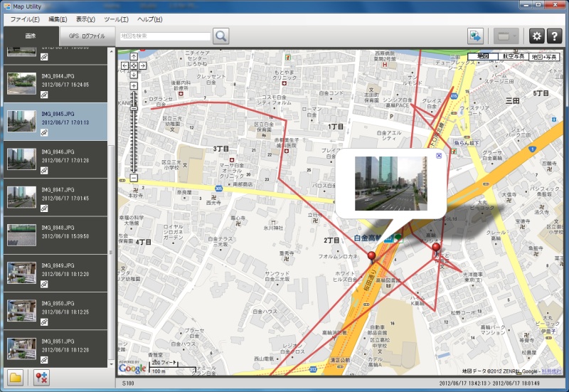
Task: Pan the map left with the arrow
Action: [124, 65]
